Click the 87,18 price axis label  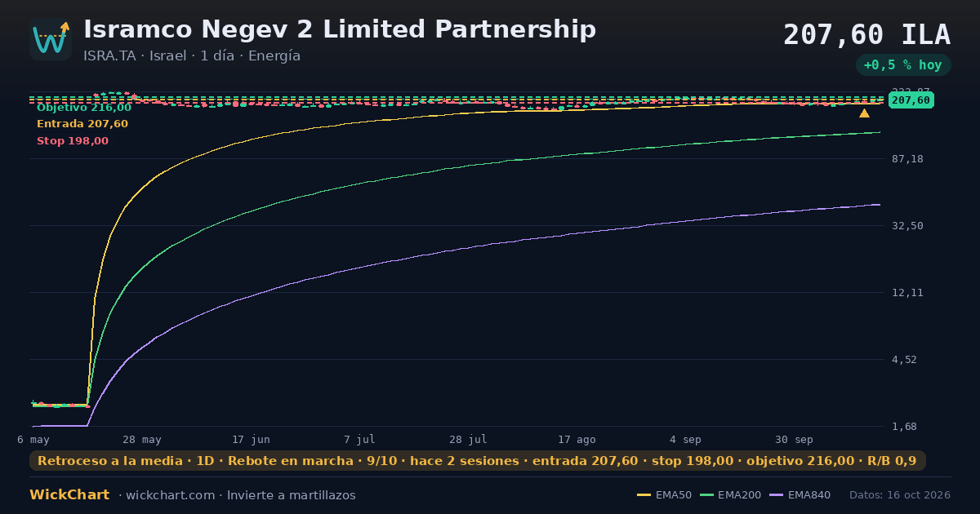[908, 158]
